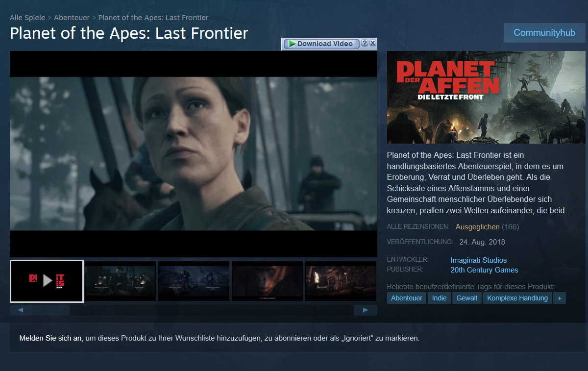Click the green play icon on Download Video
Viewport: 588px width, 371px height.
tap(292, 44)
